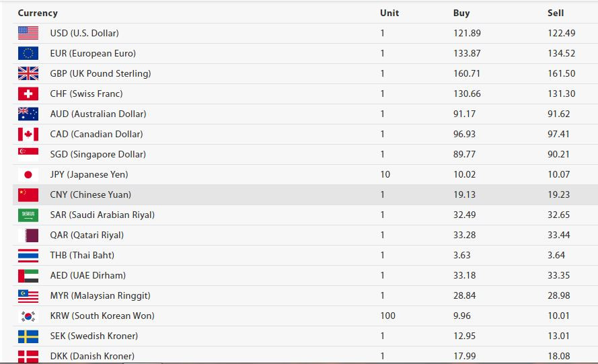Image resolution: width=598 pixels, height=364 pixels.
Task: Select the Saudi Arabian flag icon
Action: [28, 215]
